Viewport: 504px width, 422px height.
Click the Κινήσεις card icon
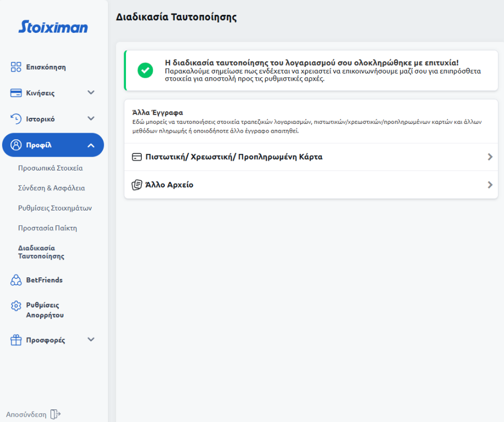coord(16,93)
